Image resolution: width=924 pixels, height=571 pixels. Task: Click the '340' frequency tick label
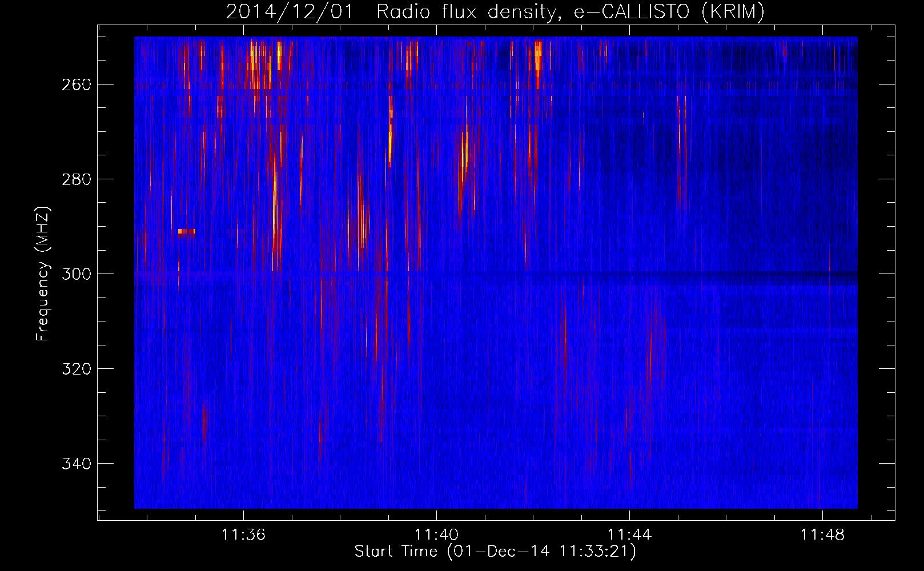(76, 464)
